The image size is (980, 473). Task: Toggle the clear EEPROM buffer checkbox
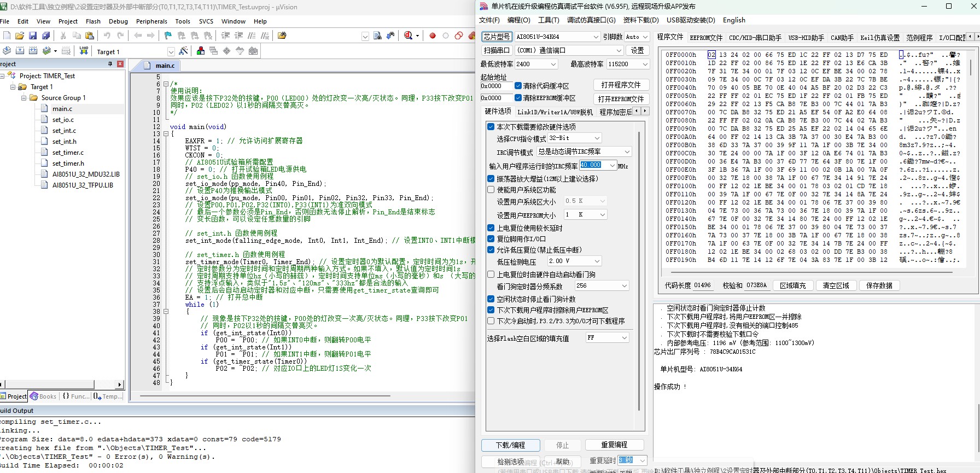[518, 98]
